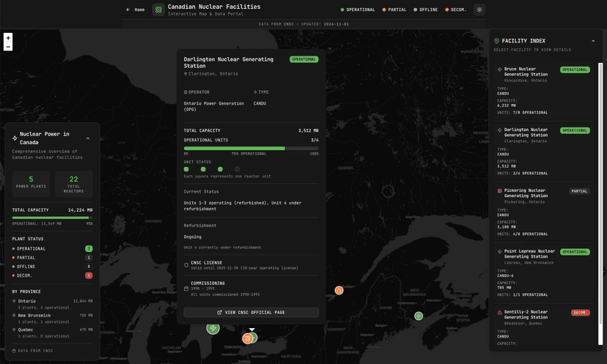The image size is (607, 364).
Task: Zoom in on the map
Action: coord(8,37)
